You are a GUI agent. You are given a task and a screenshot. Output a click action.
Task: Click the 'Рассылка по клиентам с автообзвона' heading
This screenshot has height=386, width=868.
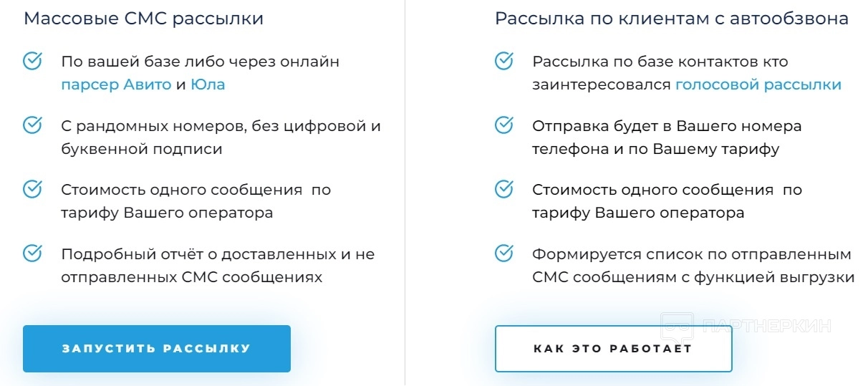(x=671, y=19)
